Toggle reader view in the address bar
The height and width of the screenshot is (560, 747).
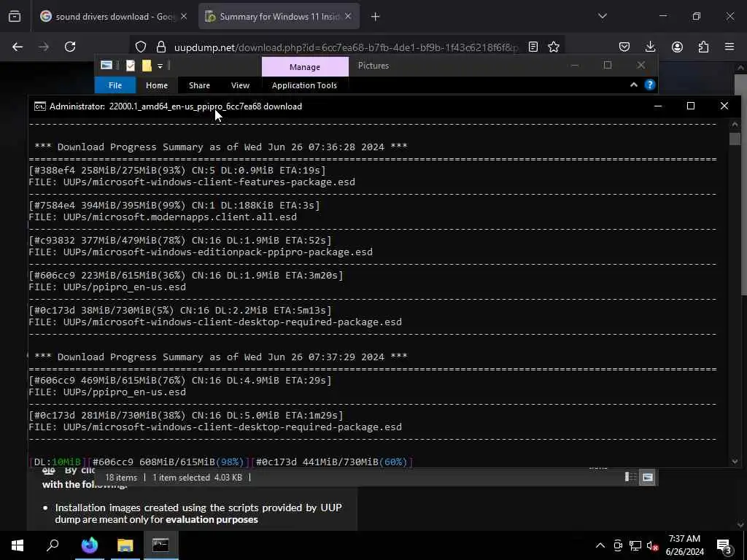click(x=533, y=47)
